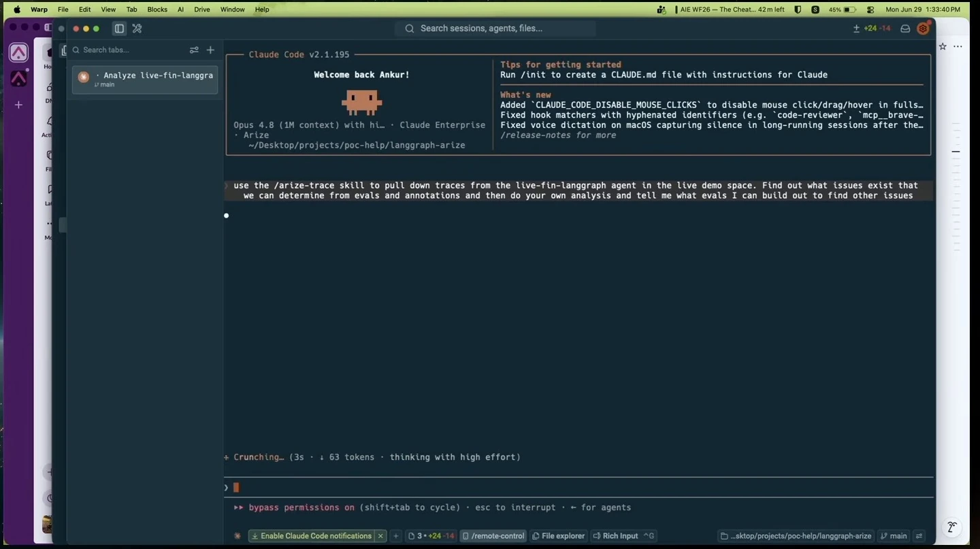Image resolution: width=980 pixels, height=549 pixels.
Task: Open the View menu
Action: point(108,10)
